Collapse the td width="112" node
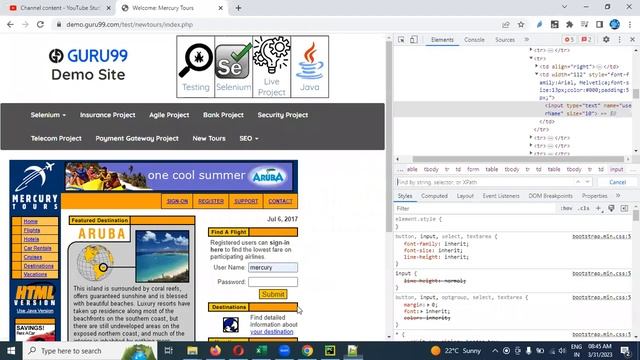This screenshot has width=640, height=360. [x=537, y=74]
